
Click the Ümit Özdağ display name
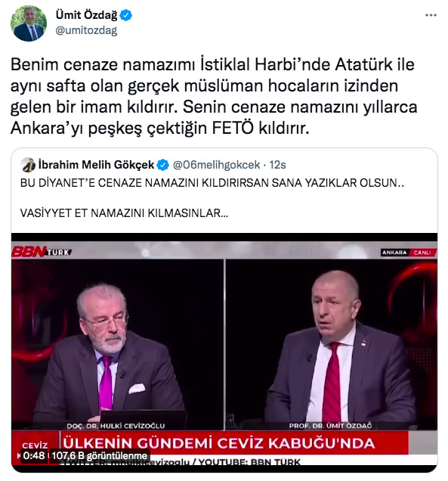point(86,14)
